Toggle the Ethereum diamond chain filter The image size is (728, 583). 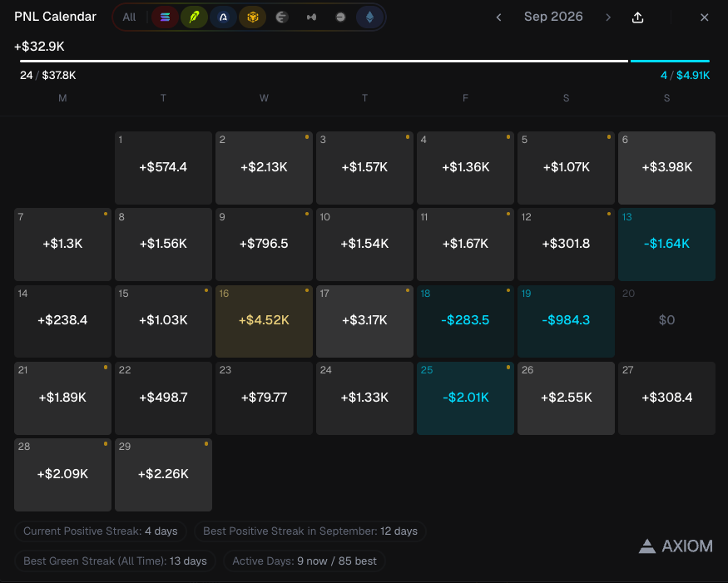click(369, 17)
